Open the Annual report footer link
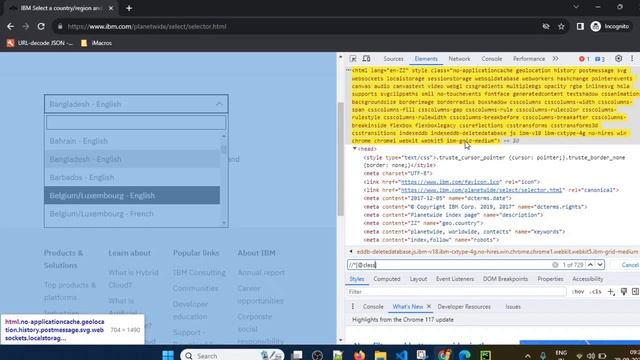 261,273
